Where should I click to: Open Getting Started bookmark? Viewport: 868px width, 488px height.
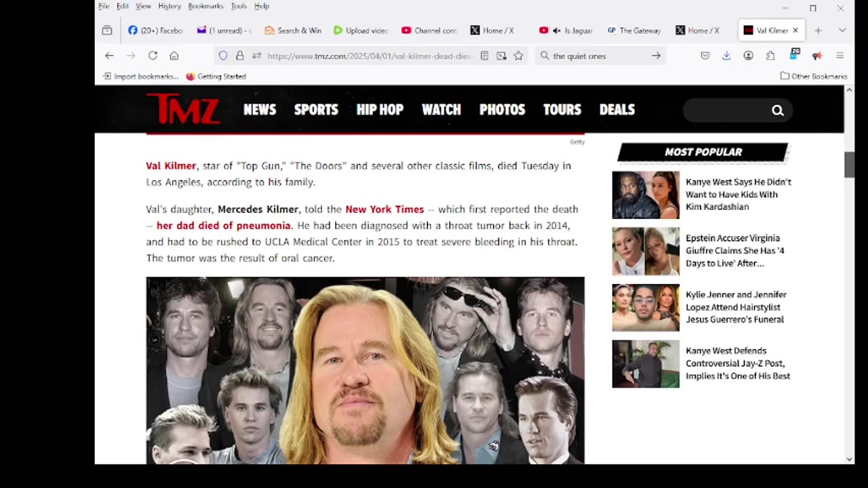click(216, 76)
